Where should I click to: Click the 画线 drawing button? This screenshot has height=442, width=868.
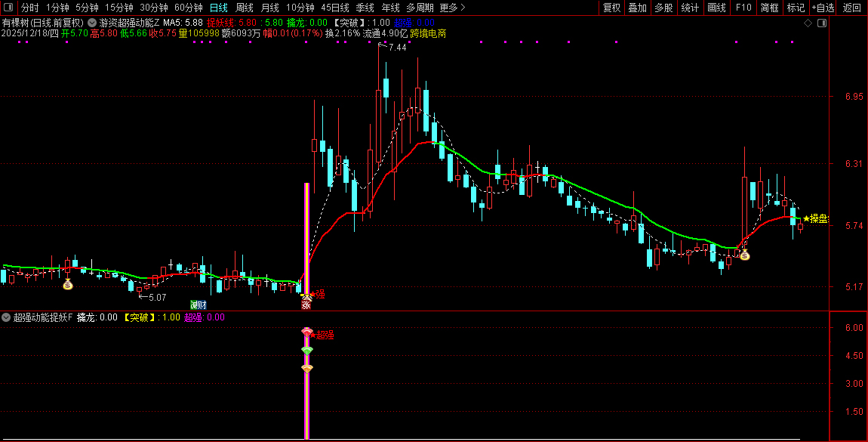716,8
